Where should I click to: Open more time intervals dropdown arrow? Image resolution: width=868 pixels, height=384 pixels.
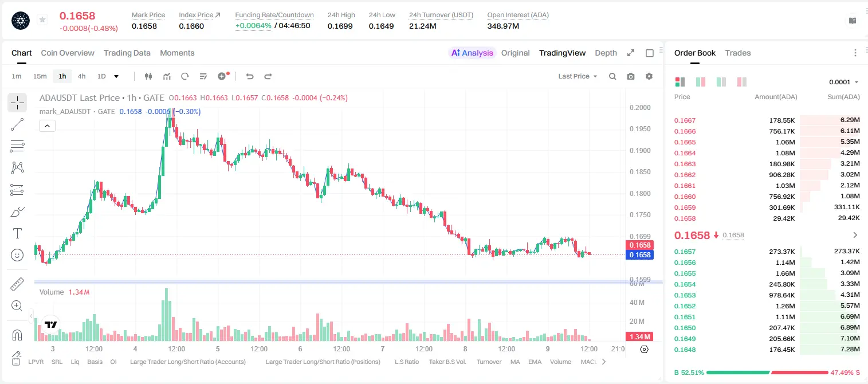coord(116,76)
